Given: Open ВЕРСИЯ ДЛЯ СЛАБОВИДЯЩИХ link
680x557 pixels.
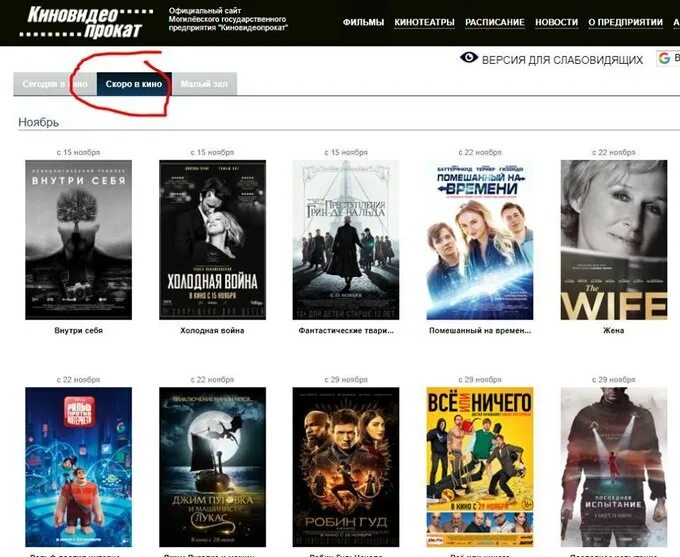Looking at the screenshot, I should click(x=562, y=60).
